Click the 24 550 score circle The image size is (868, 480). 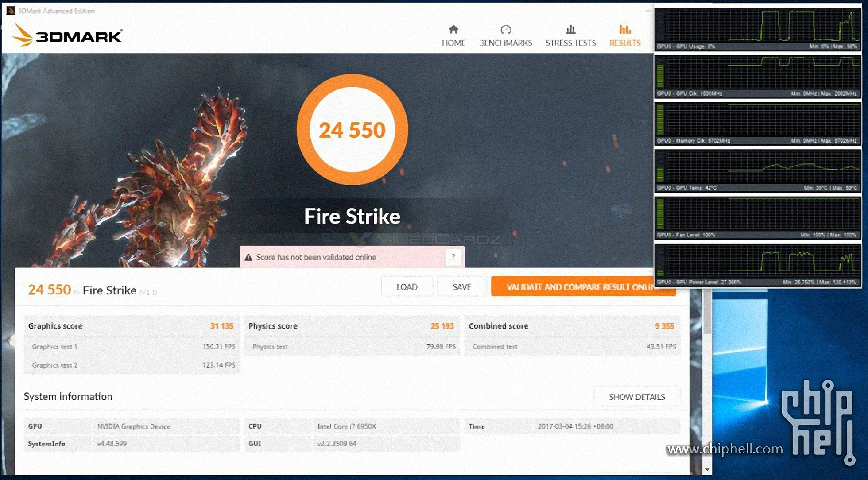tap(352, 130)
